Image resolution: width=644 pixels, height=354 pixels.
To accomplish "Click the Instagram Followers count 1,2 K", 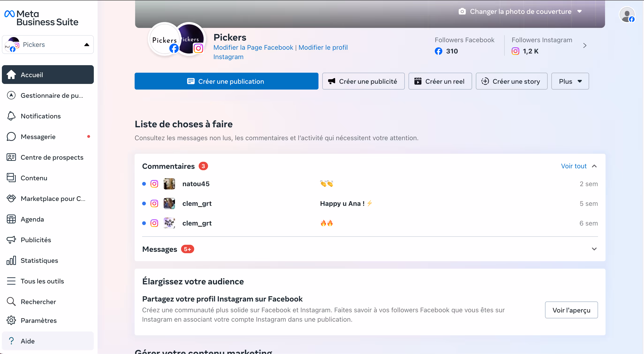I will 530,51.
